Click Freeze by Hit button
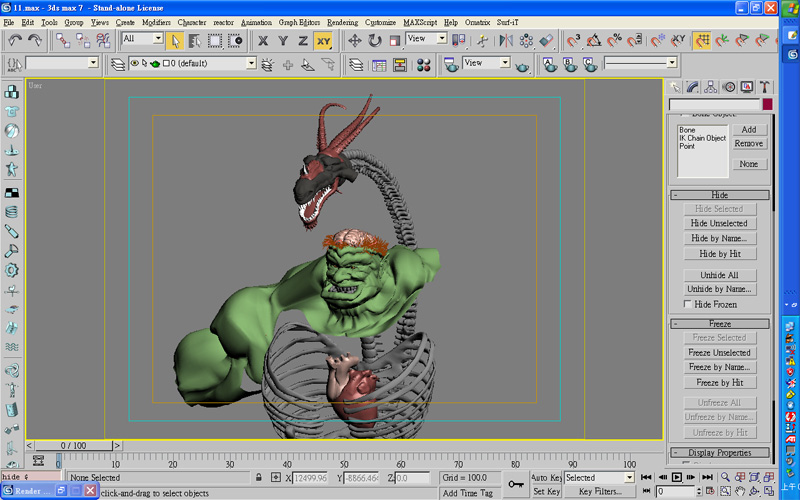The height and width of the screenshot is (500, 800). coord(719,383)
